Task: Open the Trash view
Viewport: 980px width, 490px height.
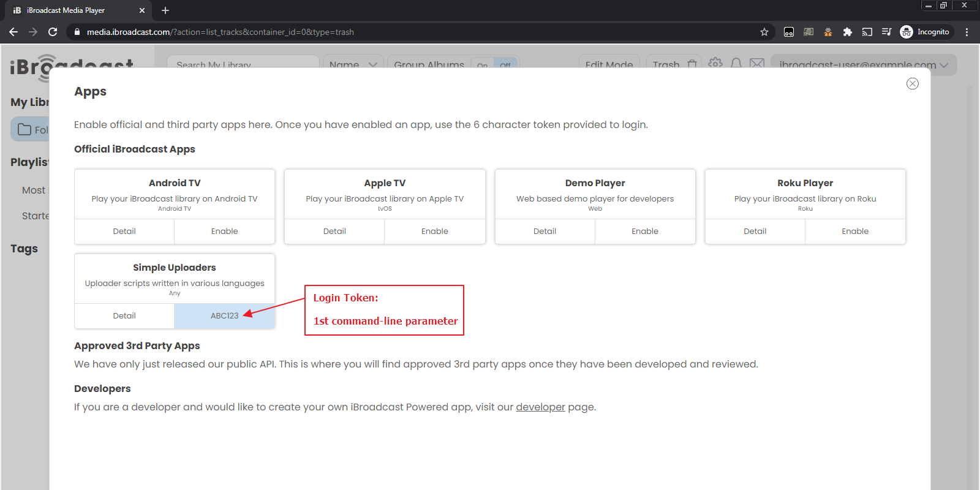Action: [674, 64]
